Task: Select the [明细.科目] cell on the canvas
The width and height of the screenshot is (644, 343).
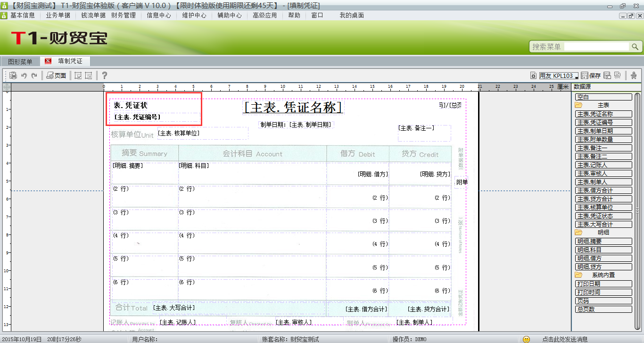Action: tap(252, 173)
